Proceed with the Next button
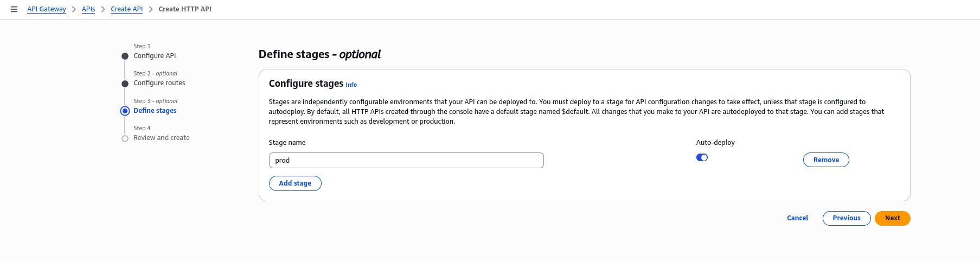Image resolution: width=980 pixels, height=261 pixels. (x=892, y=218)
